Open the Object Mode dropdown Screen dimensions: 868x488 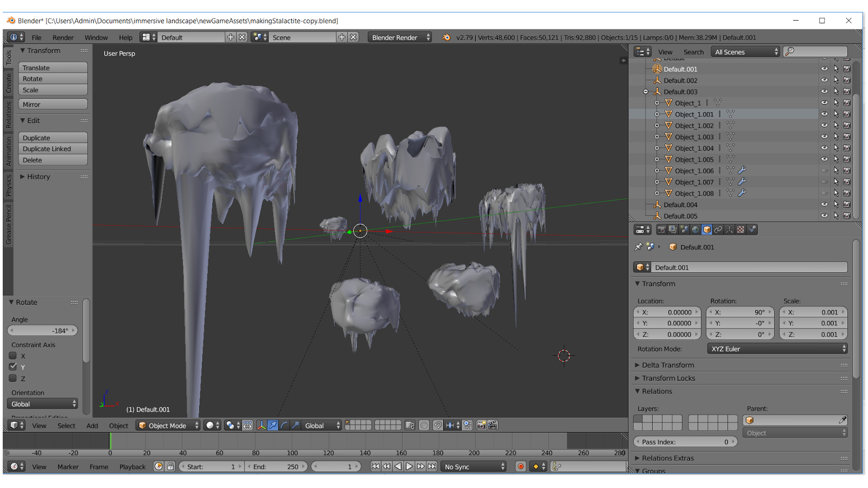point(168,426)
